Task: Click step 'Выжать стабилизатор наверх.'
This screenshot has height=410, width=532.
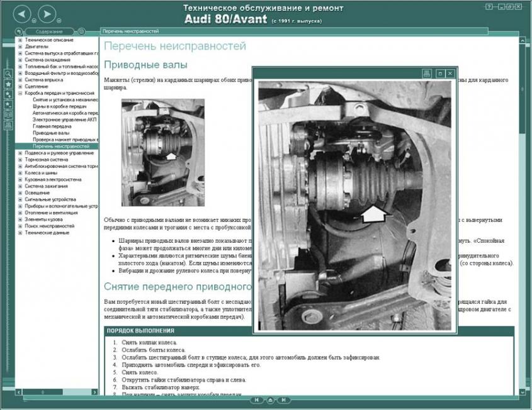Action: tap(161, 387)
